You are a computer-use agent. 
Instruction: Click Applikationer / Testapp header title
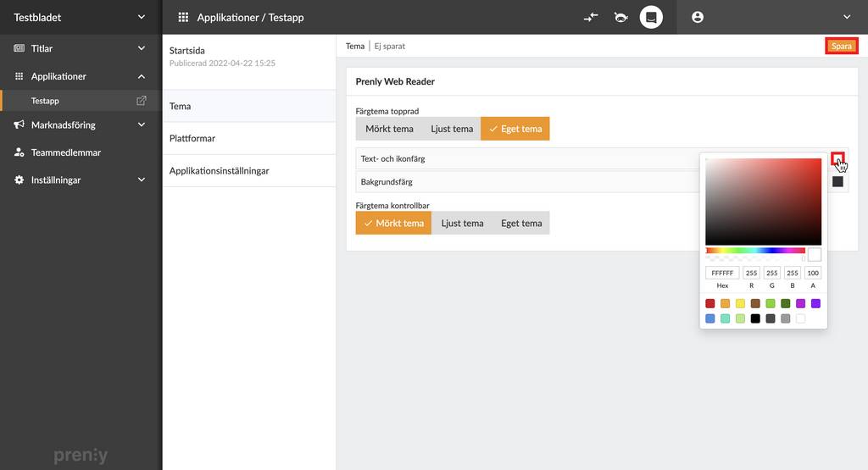250,17
